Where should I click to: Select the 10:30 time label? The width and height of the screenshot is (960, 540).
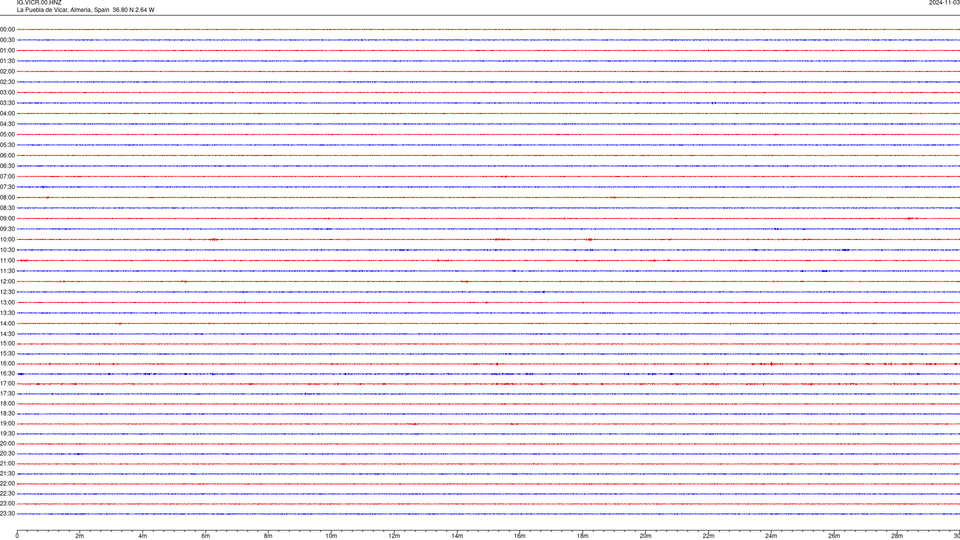[7, 250]
